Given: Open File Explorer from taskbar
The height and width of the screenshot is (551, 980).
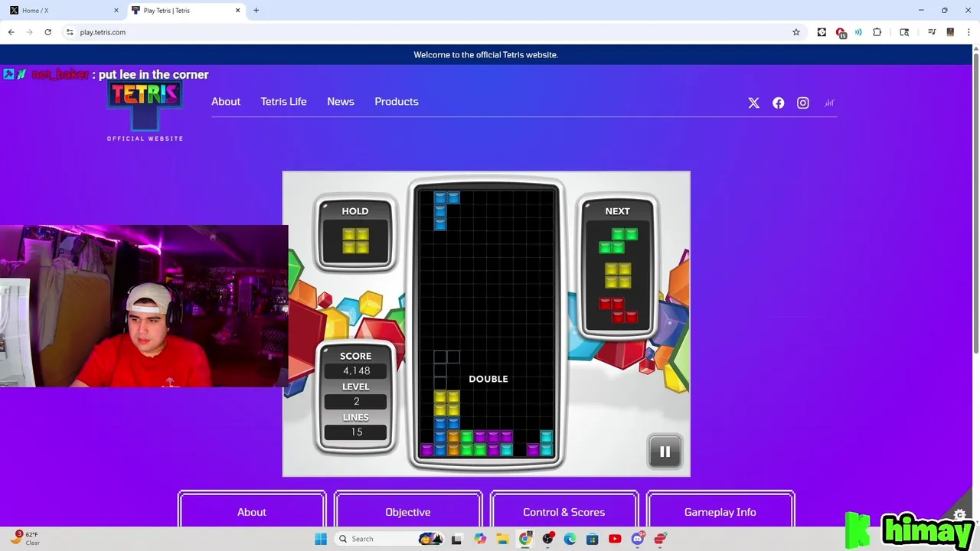Looking at the screenshot, I should (502, 539).
